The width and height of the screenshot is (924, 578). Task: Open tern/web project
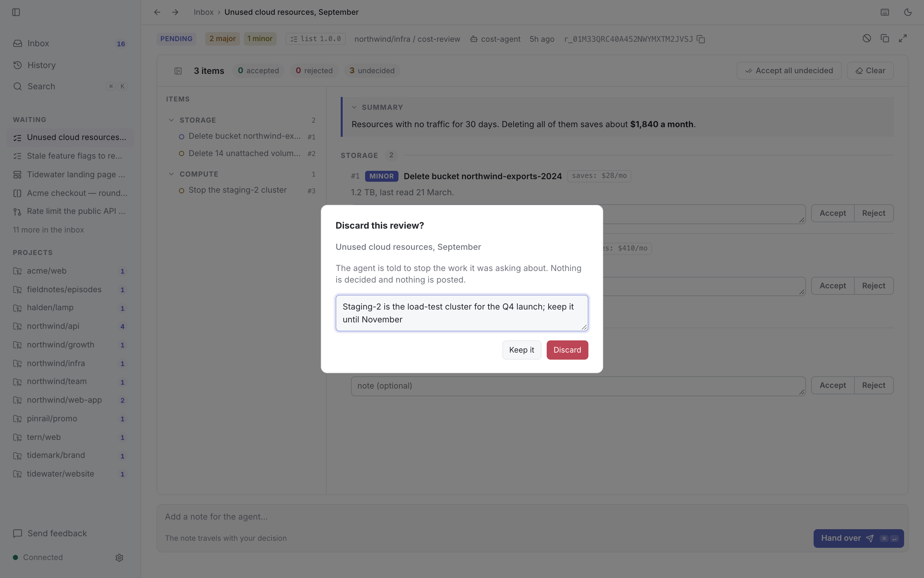70,437
